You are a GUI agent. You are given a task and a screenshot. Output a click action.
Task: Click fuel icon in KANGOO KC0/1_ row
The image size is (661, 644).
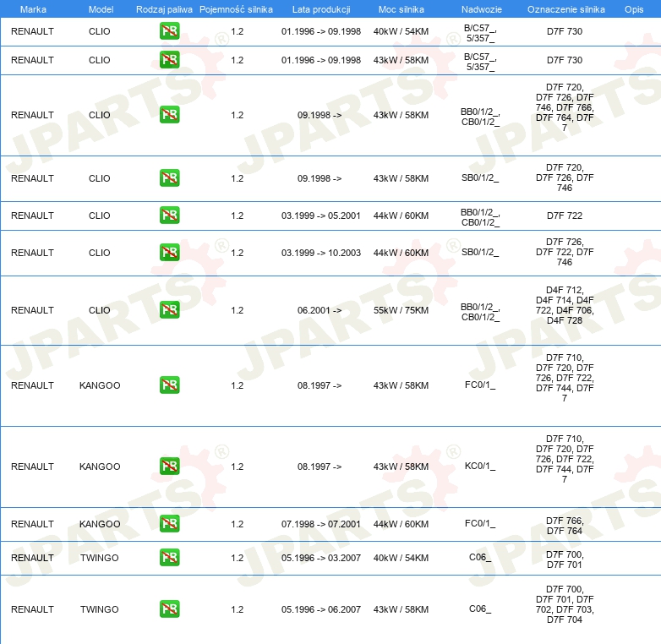click(169, 467)
